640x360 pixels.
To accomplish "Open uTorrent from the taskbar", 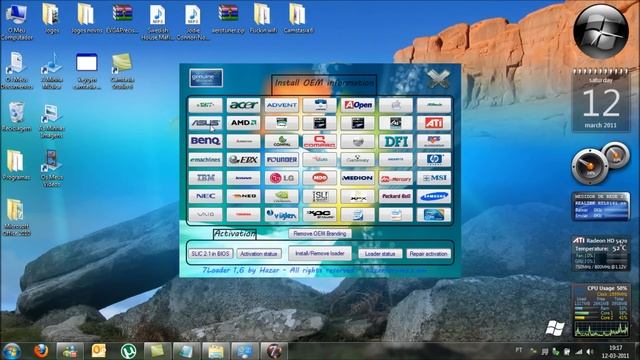I will coord(128,351).
